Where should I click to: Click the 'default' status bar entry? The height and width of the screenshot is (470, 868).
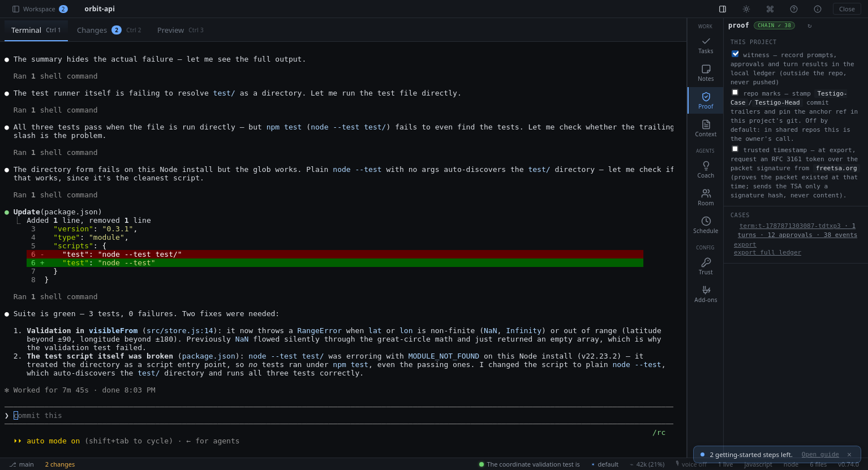click(x=604, y=464)
